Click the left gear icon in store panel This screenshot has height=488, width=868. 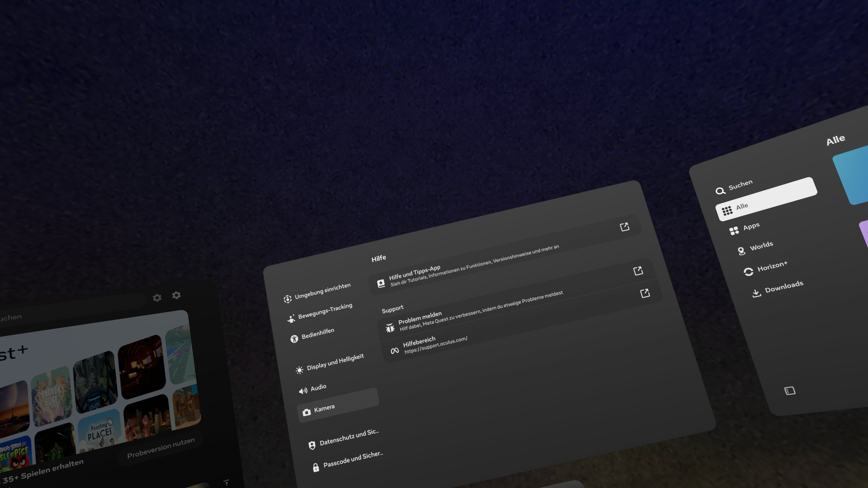pos(157,298)
